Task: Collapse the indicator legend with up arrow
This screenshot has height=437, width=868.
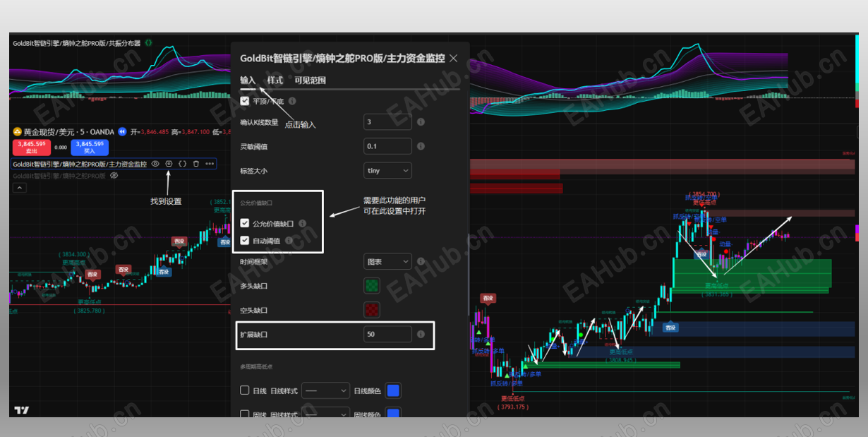Action: coord(20,188)
